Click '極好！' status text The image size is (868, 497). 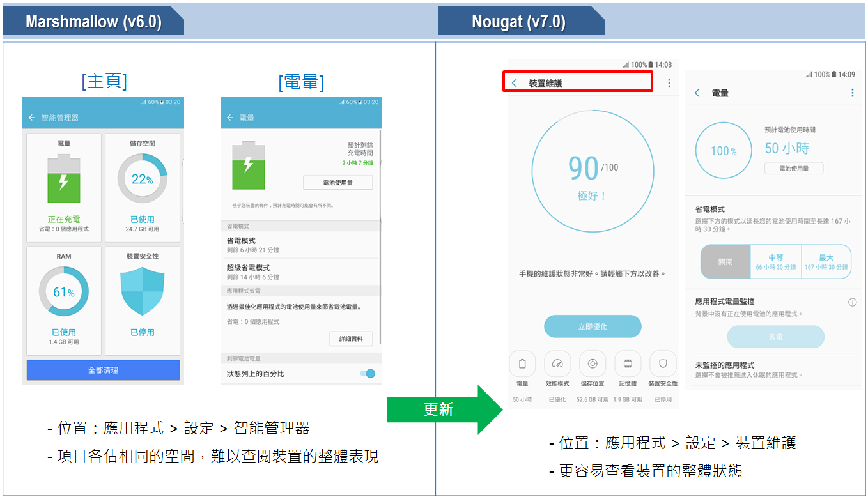(592, 196)
